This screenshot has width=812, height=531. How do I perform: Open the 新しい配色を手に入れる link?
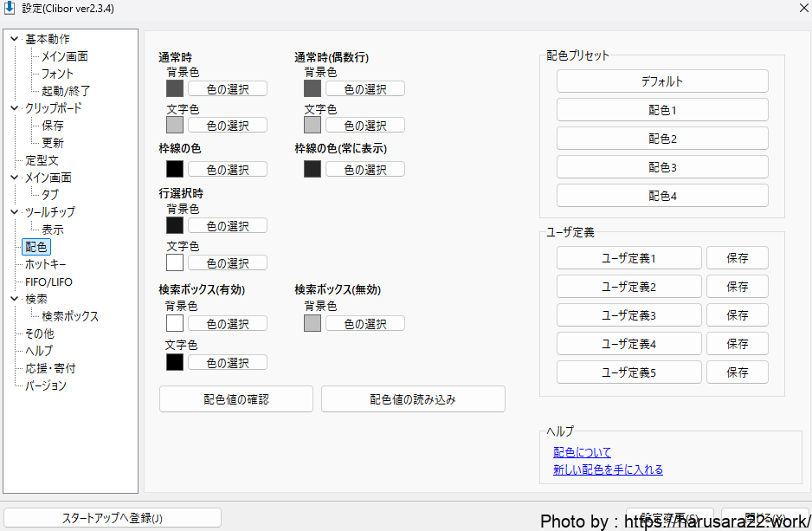tap(608, 469)
